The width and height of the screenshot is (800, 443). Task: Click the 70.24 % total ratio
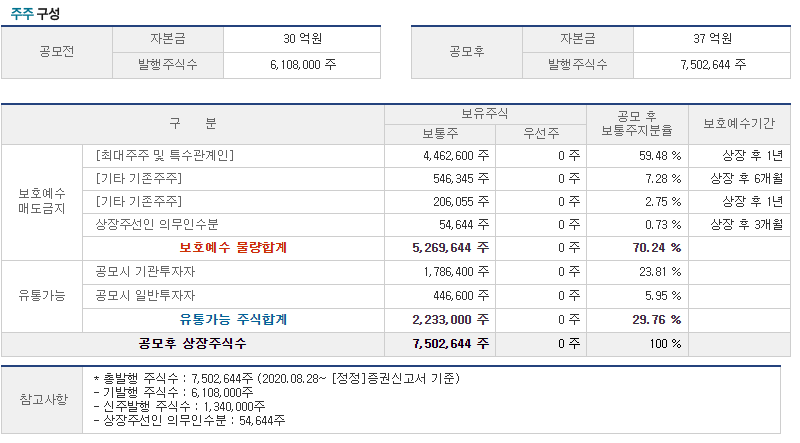coord(657,248)
